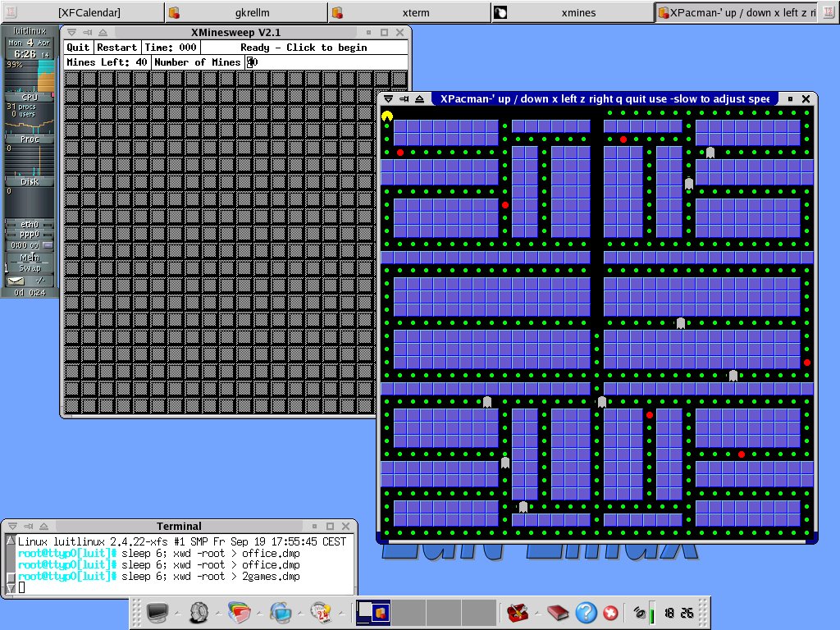
Task: Click the uptime '0d 0:24' in gkrellm
Action: [30, 293]
